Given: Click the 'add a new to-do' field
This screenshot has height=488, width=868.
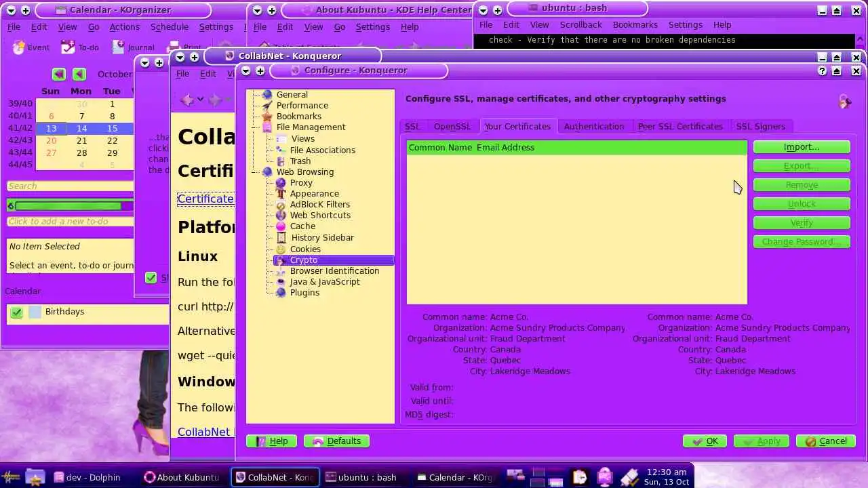Looking at the screenshot, I should pos(70,221).
